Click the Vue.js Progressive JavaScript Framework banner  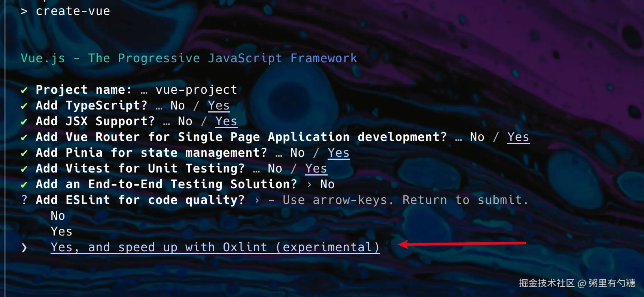[189, 58]
